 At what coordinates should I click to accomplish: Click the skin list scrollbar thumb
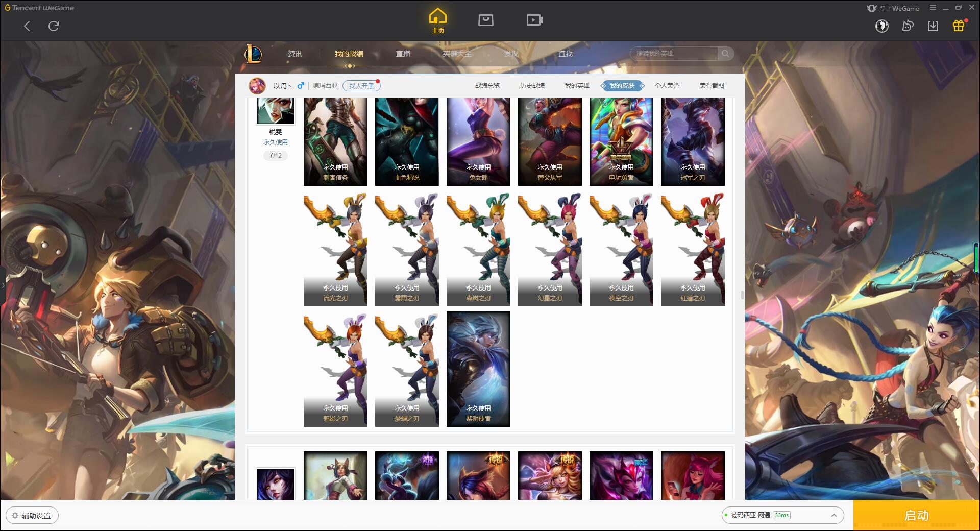tap(742, 295)
